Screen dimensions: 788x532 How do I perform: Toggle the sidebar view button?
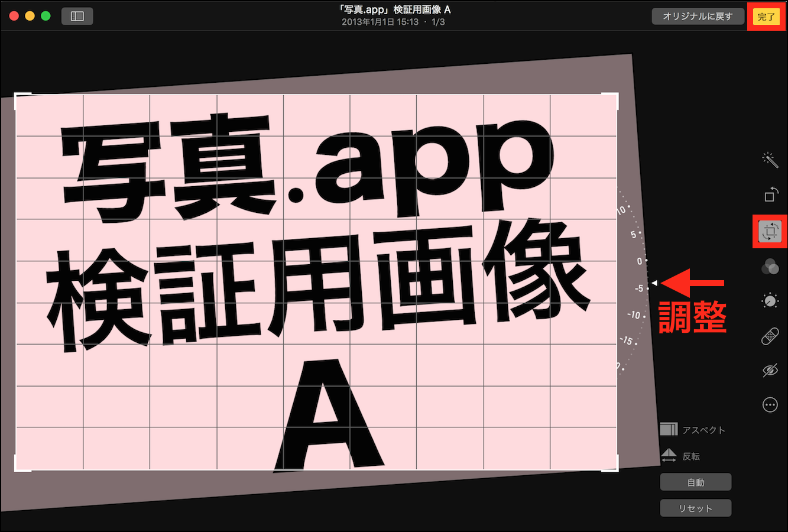pyautogui.click(x=77, y=16)
